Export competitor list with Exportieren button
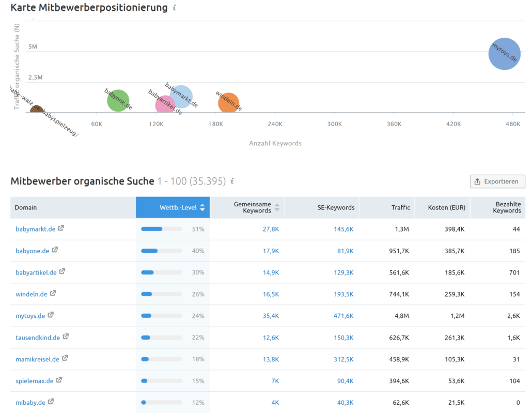 point(497,181)
